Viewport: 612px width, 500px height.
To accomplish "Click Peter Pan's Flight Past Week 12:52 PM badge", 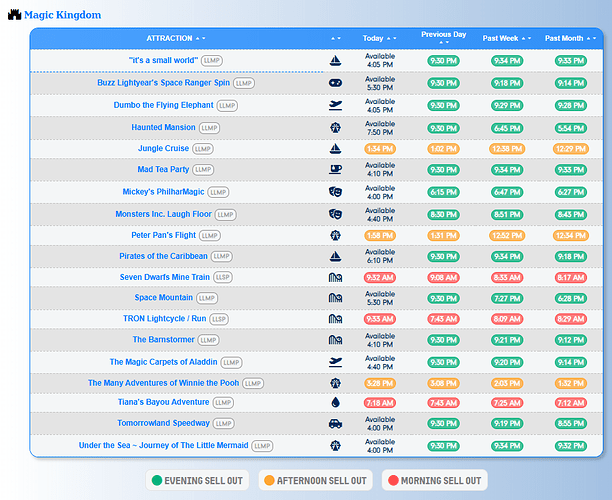I will tap(507, 236).
